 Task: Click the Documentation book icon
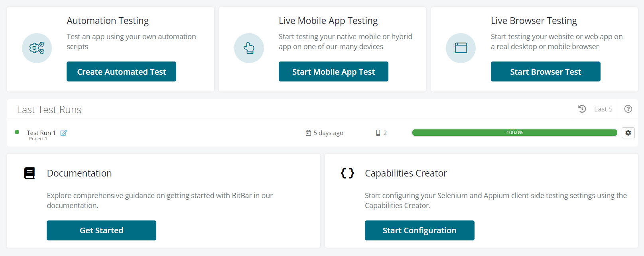point(30,173)
